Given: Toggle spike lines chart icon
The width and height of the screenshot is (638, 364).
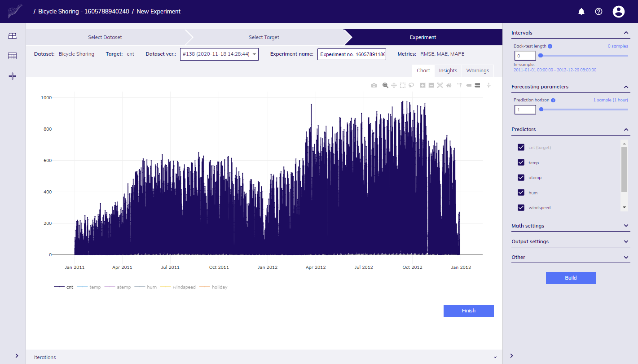Looking at the screenshot, I should 460,85.
